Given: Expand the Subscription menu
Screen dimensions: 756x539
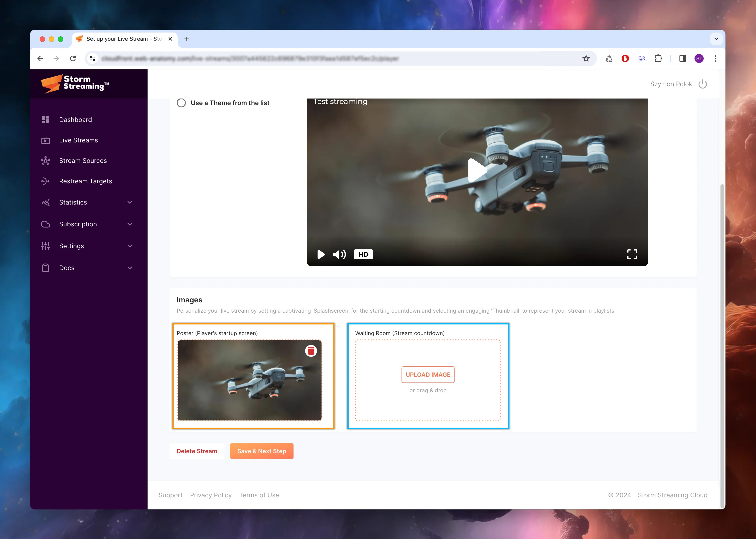Looking at the screenshot, I should coord(78,224).
